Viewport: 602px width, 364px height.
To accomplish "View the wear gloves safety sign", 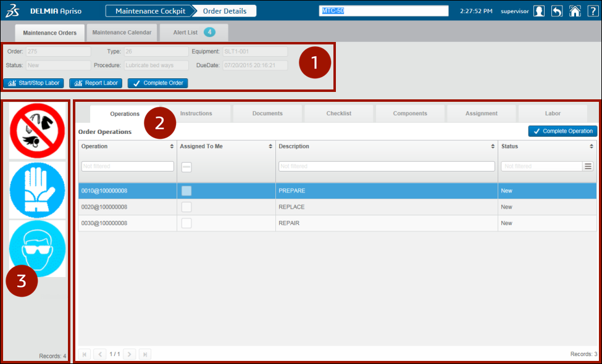I will [x=37, y=190].
